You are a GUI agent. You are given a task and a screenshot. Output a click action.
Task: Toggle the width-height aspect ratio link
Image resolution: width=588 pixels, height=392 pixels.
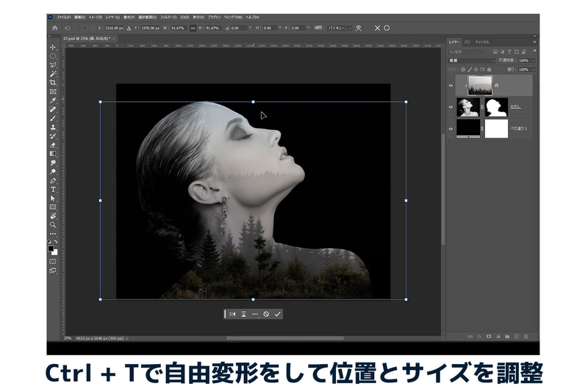point(193,28)
